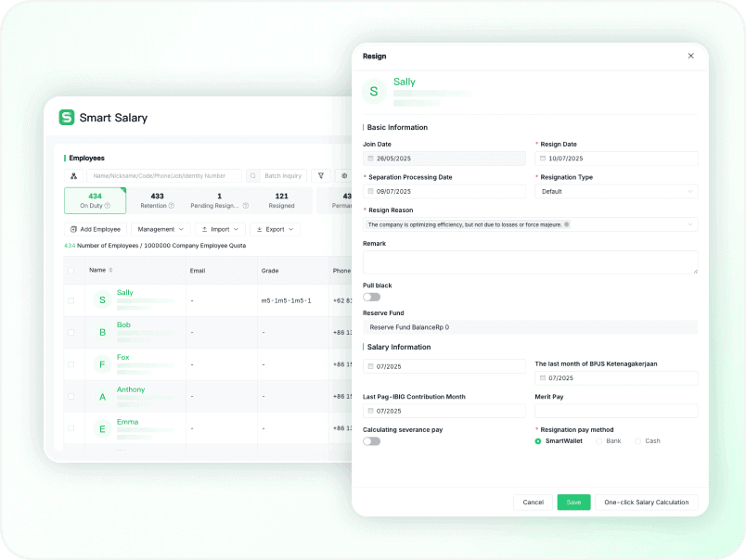Viewport: 746px width, 560px height.
Task: Open the Resign Date calendar icon
Action: pyautogui.click(x=543, y=159)
